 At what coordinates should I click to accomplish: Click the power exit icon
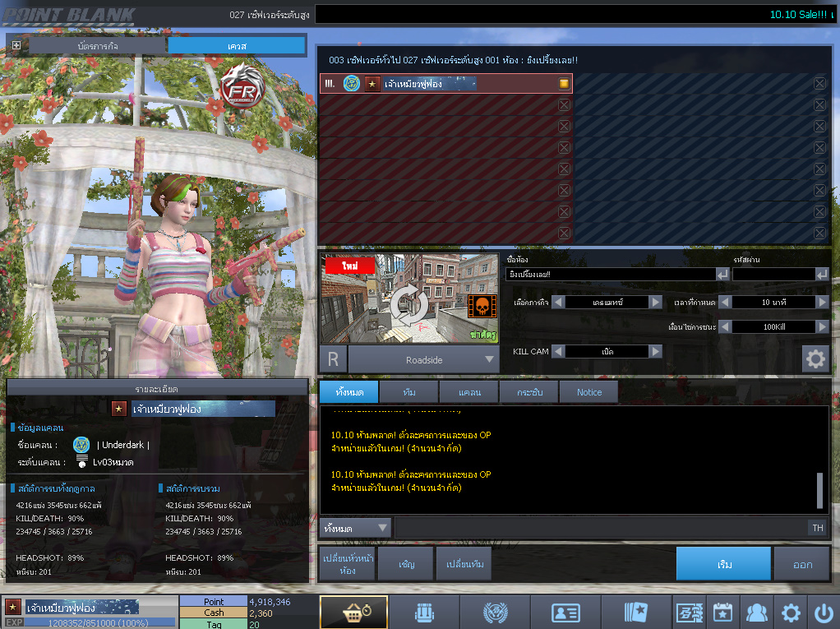click(823, 613)
